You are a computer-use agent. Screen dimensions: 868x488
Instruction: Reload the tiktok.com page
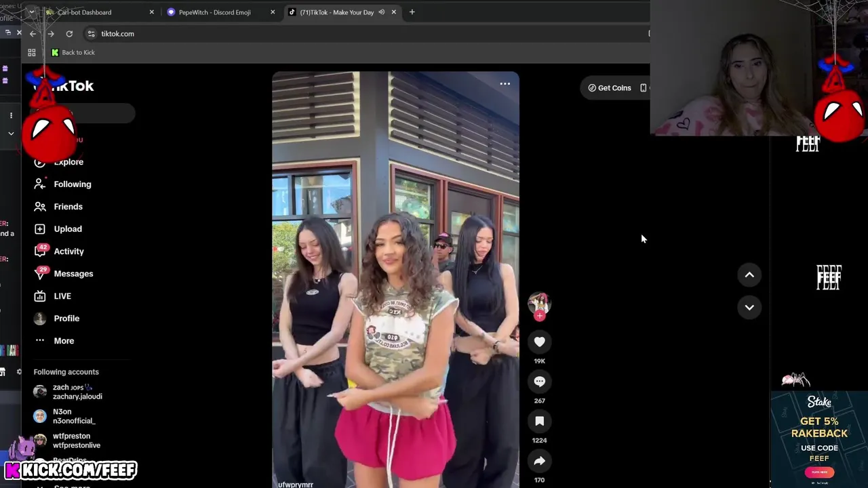click(x=69, y=34)
